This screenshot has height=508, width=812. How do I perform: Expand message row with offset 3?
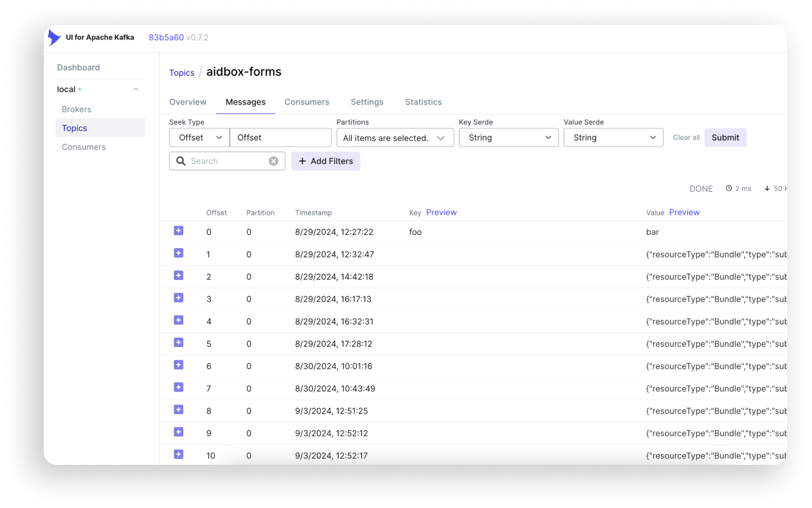click(x=178, y=298)
